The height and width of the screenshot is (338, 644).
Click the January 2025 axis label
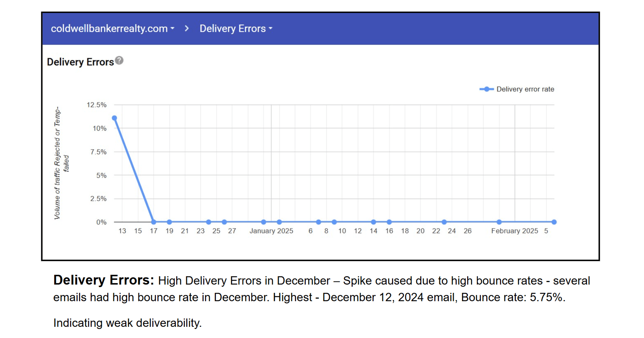(x=271, y=231)
